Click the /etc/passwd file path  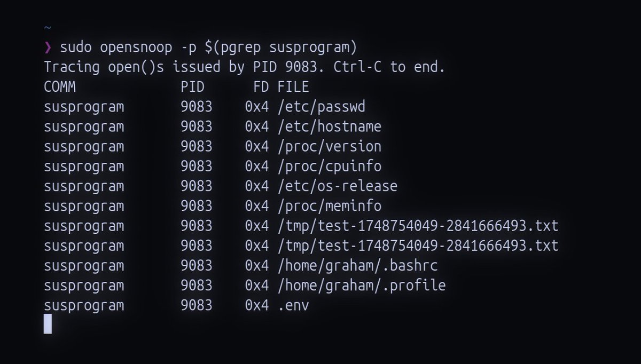(x=322, y=107)
